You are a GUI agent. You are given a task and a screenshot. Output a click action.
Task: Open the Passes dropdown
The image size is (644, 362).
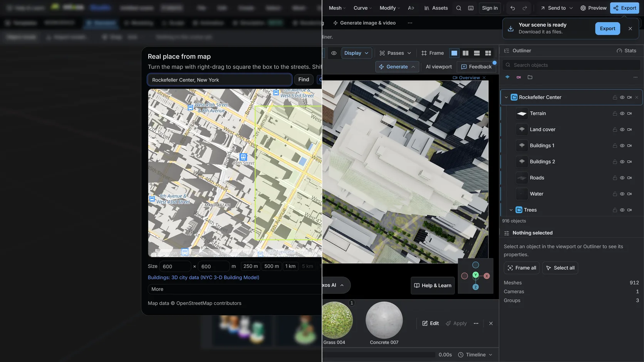pyautogui.click(x=395, y=53)
